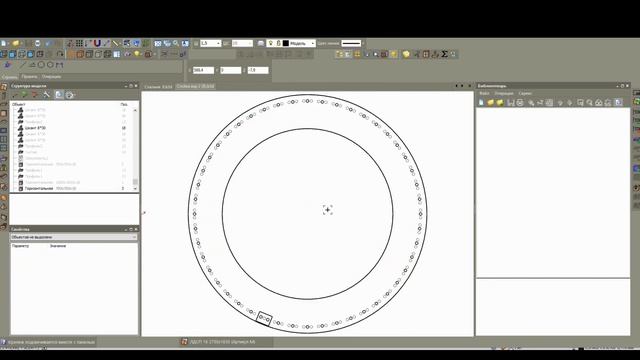Click the X coordinate input field
640x360 pixels.
(203, 70)
